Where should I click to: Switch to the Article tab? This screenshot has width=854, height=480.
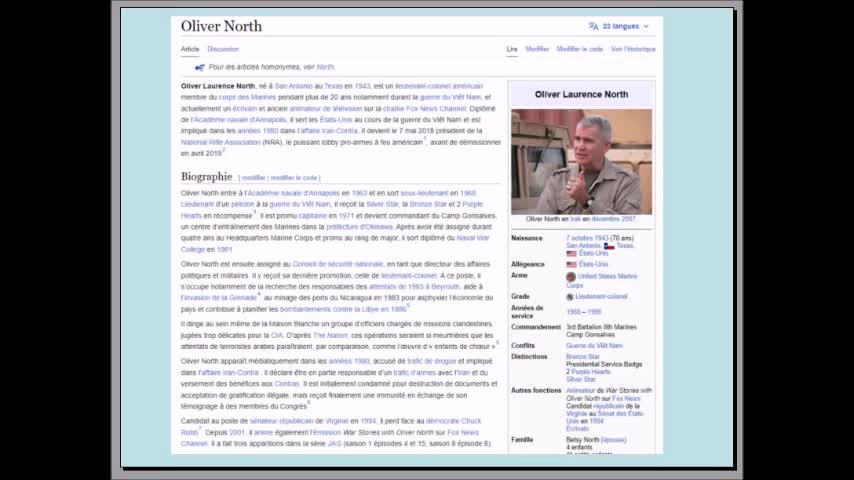190,49
